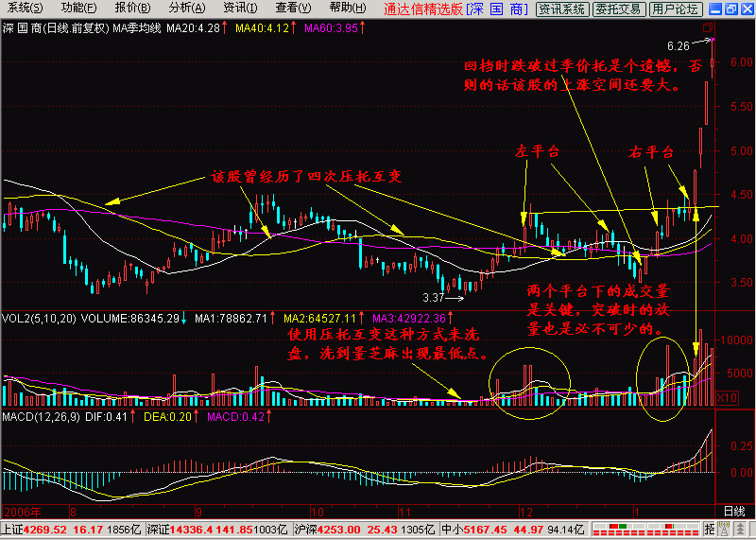Click the 委托交易 button
The image size is (756, 540).
pos(618,9)
